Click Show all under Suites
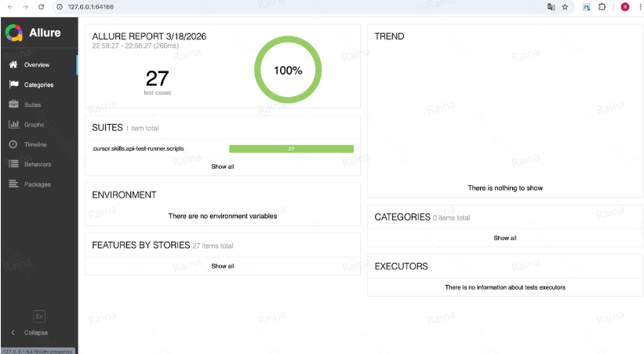Viewport: 644px width, 354px height. pos(223,166)
